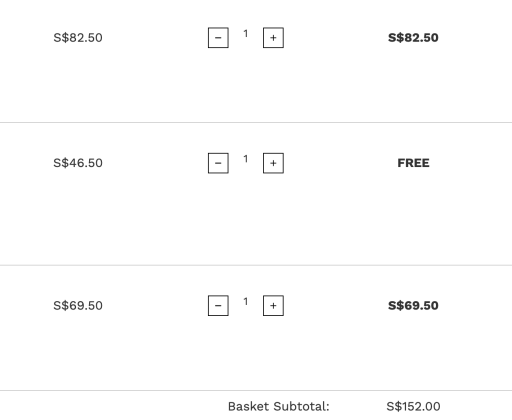Click the S$69.50 unit price
Viewport: 512px width, 420px height.
click(x=78, y=305)
